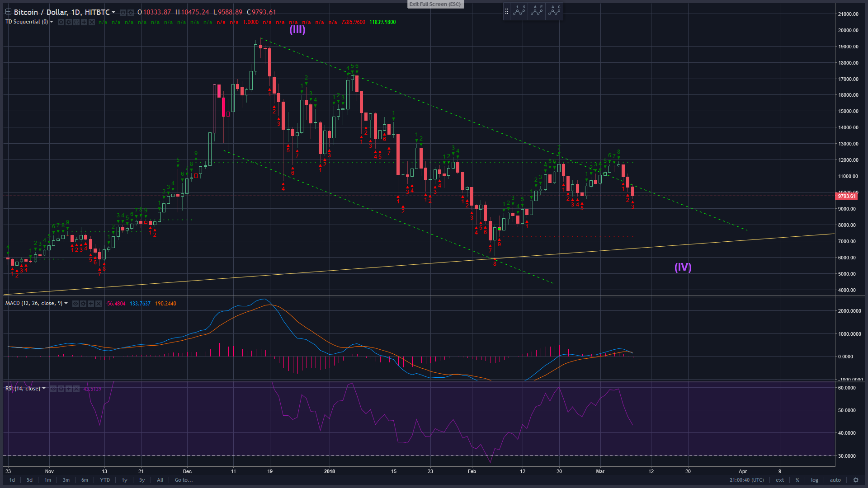This screenshot has width=868, height=488.
Task: Toggle visibility of the Bitcoin price series
Action: coord(123,13)
